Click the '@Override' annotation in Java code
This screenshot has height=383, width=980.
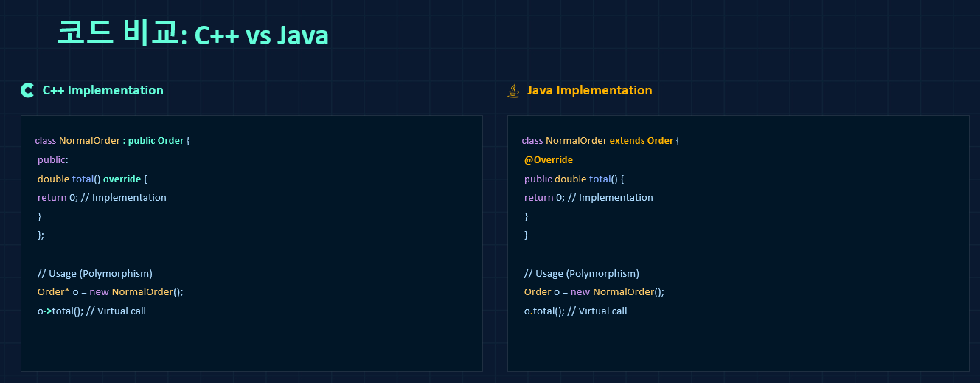548,159
